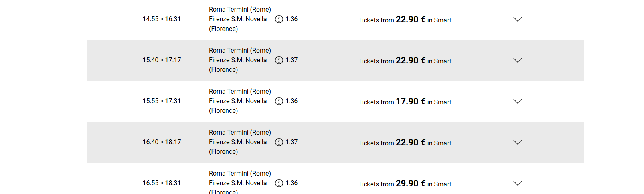The height and width of the screenshot is (194, 644).
Task: Expand the 16:55 > 18:31 train details
Action: pos(518,183)
